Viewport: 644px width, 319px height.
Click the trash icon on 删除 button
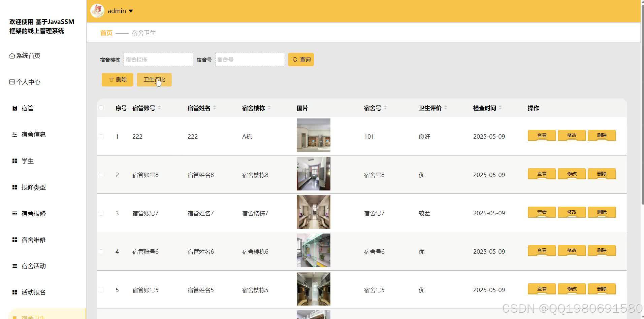pyautogui.click(x=111, y=80)
